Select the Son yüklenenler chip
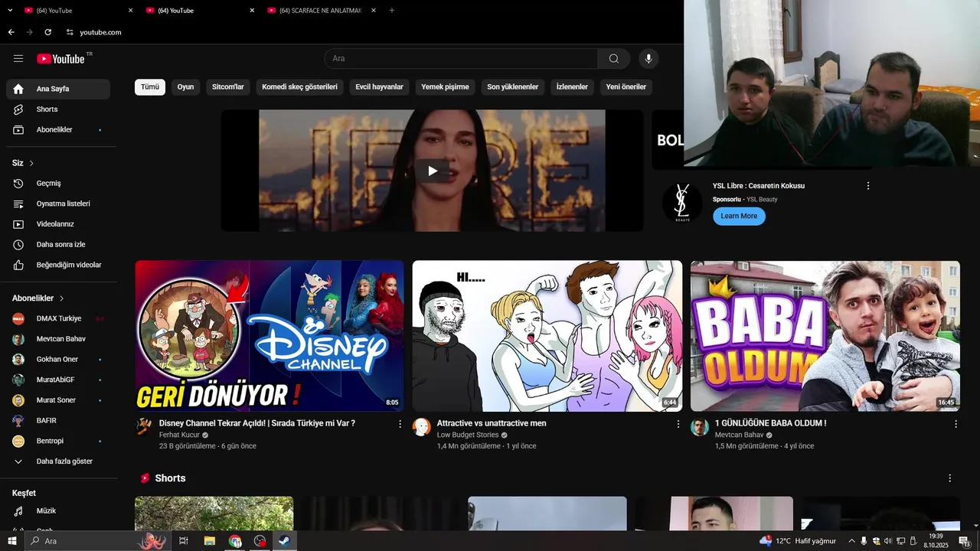The image size is (980, 551). (x=513, y=87)
